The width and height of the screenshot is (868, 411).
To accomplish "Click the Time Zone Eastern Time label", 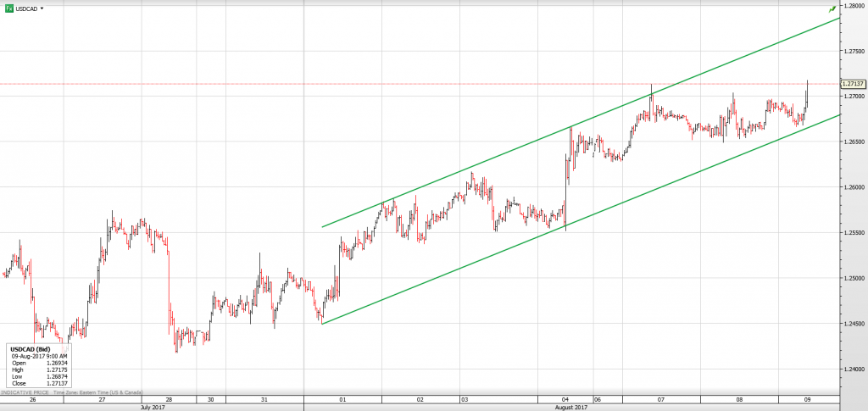I will pos(99,392).
